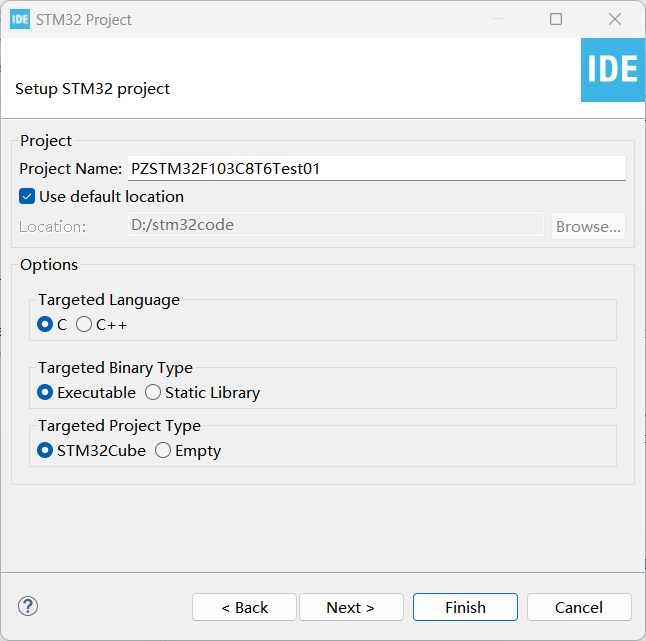Choose C++ as targeted language
The image size is (646, 641).
[x=84, y=325]
